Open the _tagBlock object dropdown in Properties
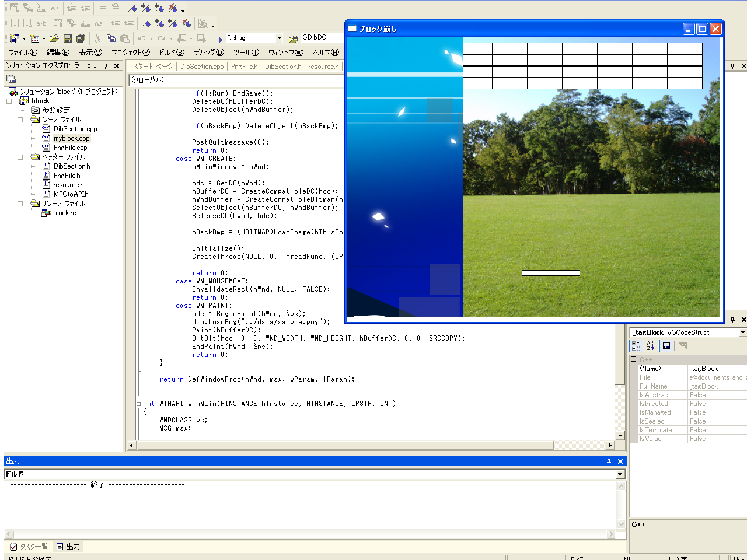Image resolution: width=747 pixels, height=560 pixels. [742, 332]
